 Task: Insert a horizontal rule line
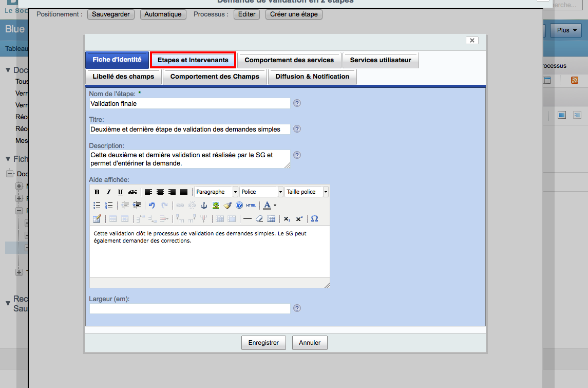[248, 219]
